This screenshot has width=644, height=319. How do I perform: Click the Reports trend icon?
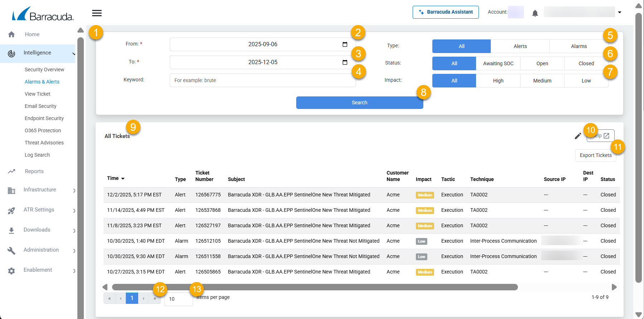click(11, 171)
